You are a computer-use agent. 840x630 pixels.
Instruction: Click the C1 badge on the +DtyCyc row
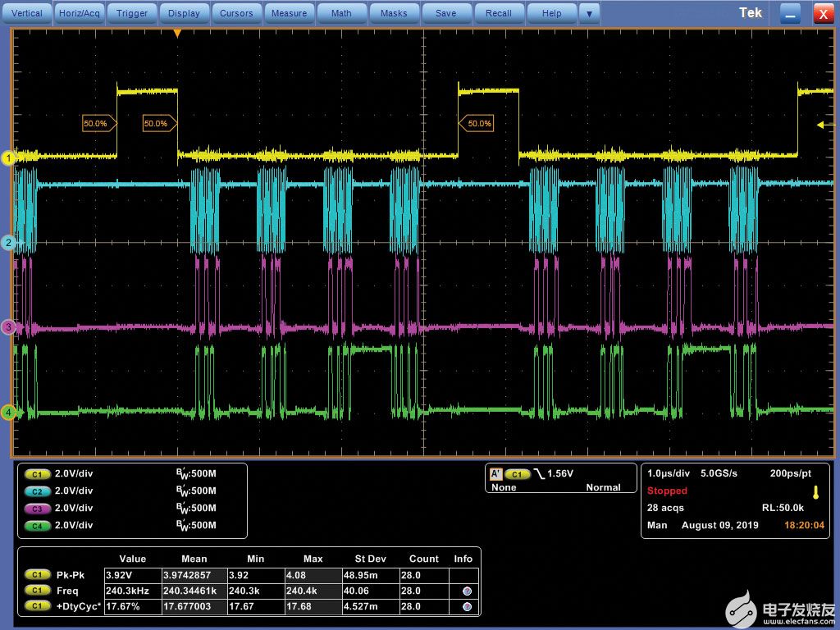pyautogui.click(x=37, y=606)
